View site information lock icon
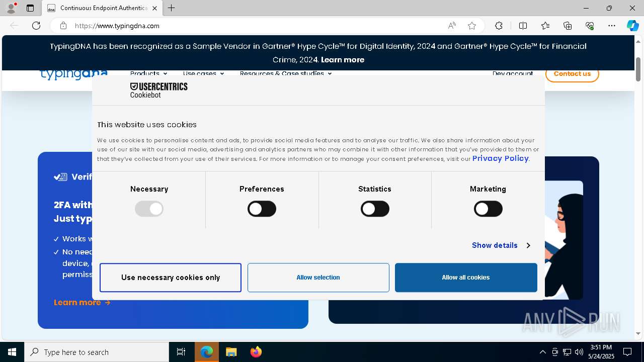The image size is (644, 362). point(63,26)
